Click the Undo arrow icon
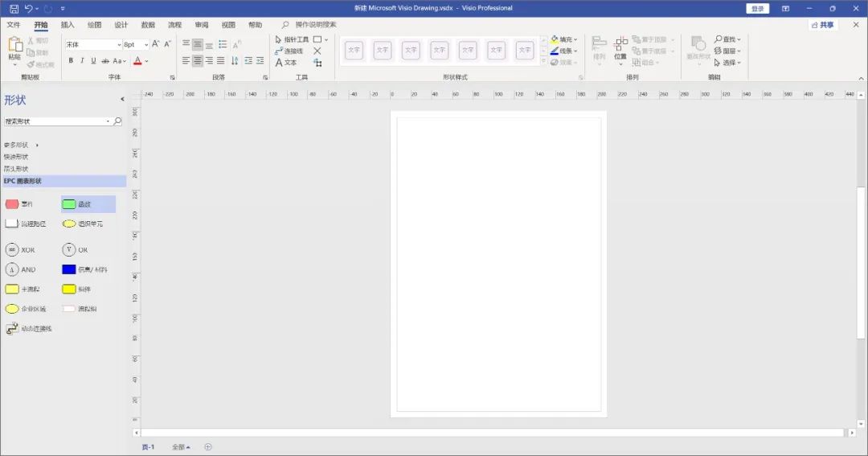Image resolution: width=868 pixels, height=456 pixels. (29, 8)
